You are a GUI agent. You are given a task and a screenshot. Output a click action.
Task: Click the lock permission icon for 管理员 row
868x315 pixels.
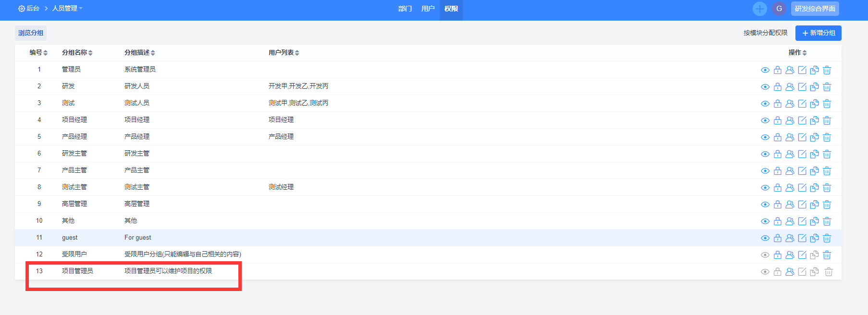778,70
